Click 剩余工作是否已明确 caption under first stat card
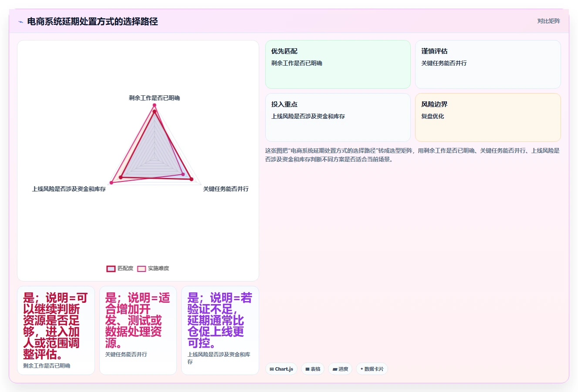578x392 pixels. click(x=47, y=365)
